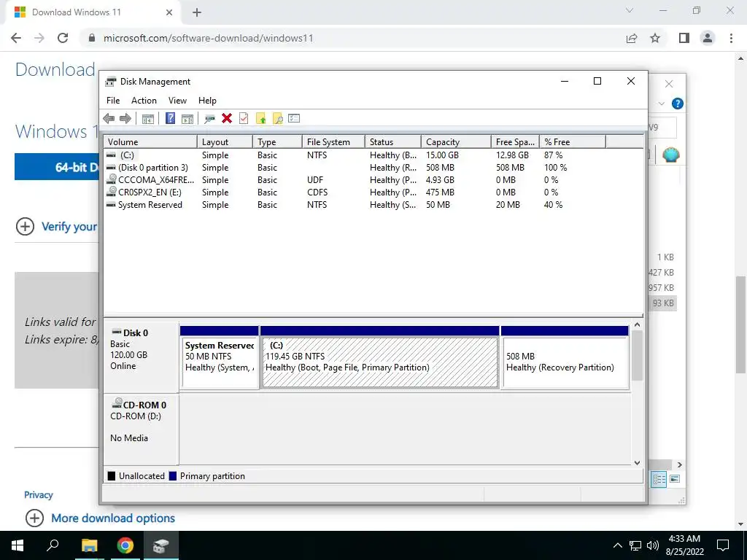The width and height of the screenshot is (747, 560).
Task: Sort by Capacity column header
Action: coord(456,142)
